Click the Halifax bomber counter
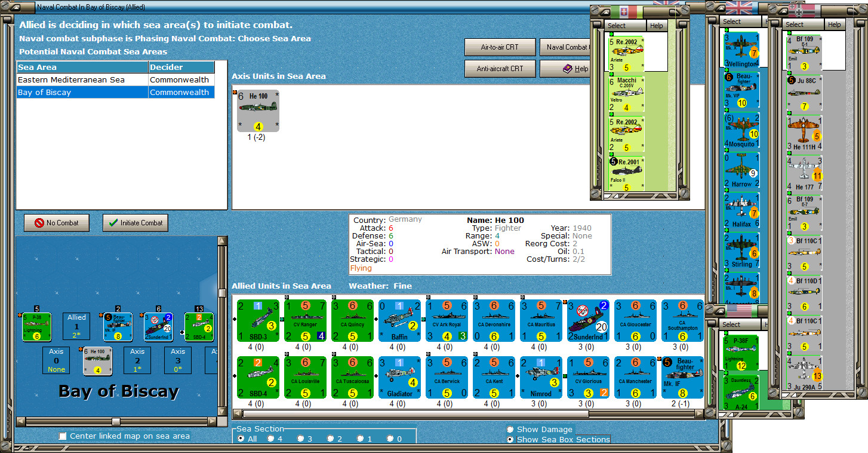 click(x=741, y=210)
